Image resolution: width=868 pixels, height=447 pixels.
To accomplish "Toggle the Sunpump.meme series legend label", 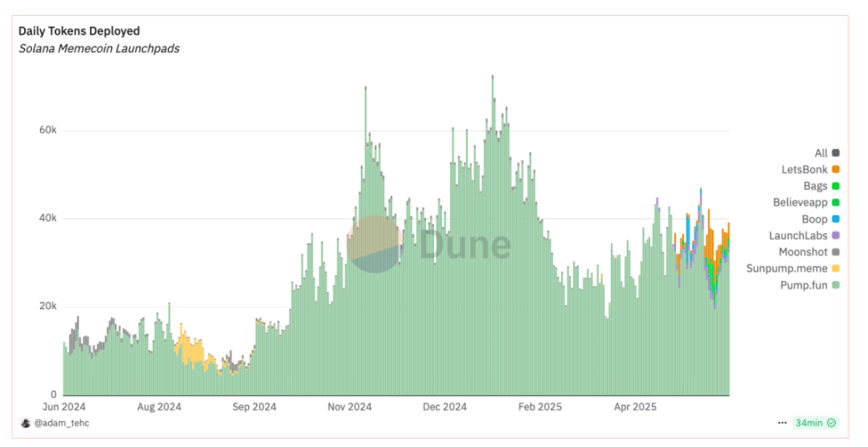I will click(x=787, y=268).
